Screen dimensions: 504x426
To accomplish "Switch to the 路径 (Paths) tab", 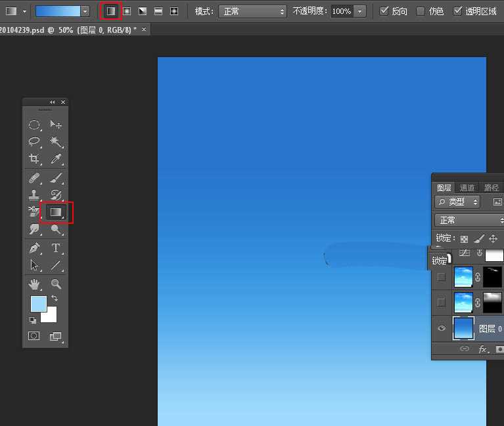I will click(491, 188).
